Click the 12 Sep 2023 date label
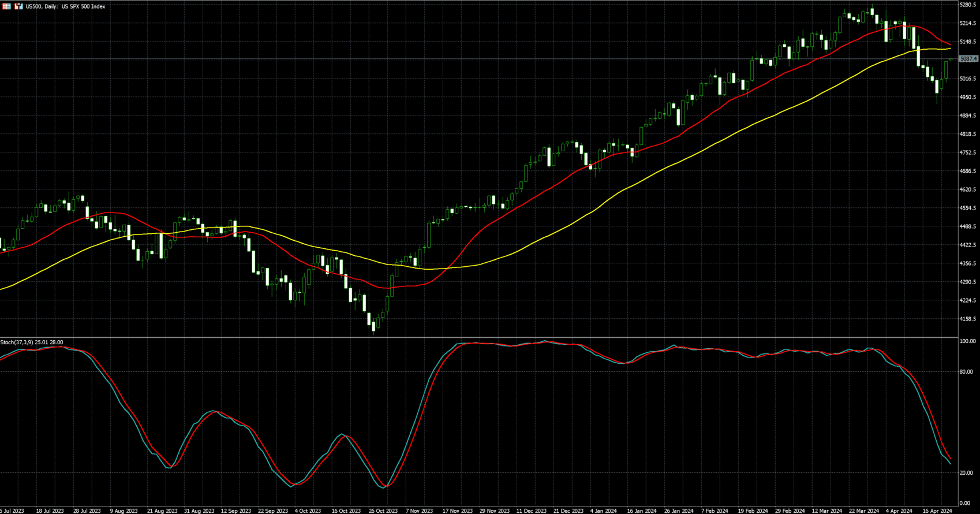980x514 pixels. [x=235, y=511]
